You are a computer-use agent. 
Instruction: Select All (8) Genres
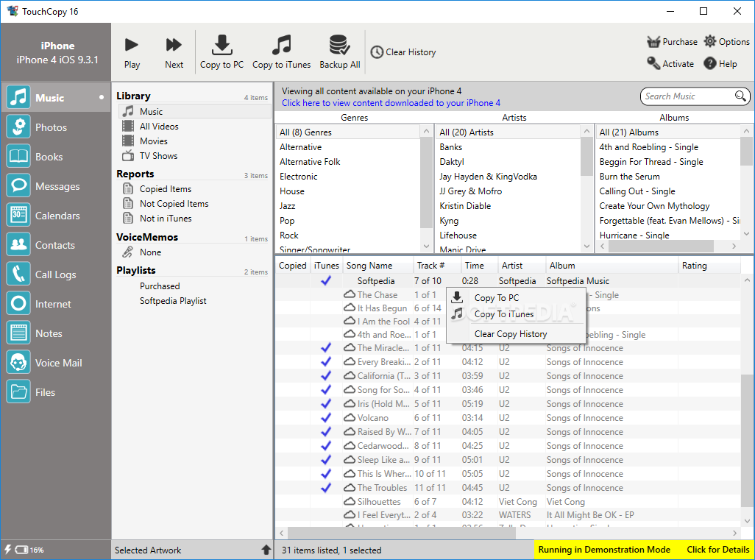[349, 132]
